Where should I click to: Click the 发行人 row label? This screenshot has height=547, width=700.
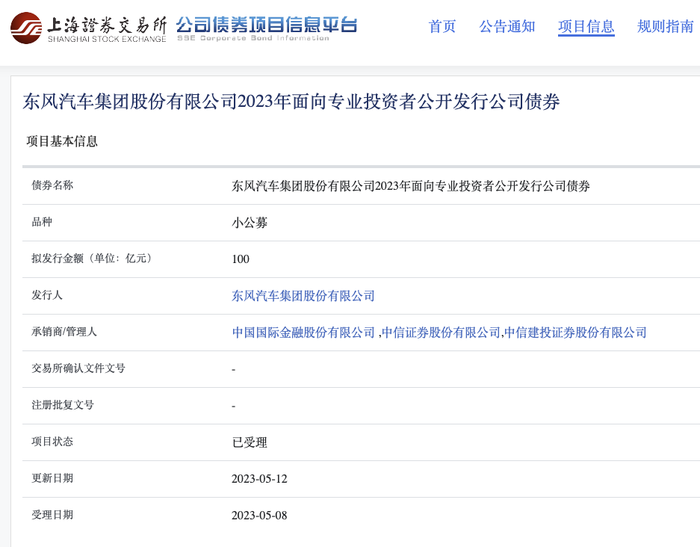(47, 295)
